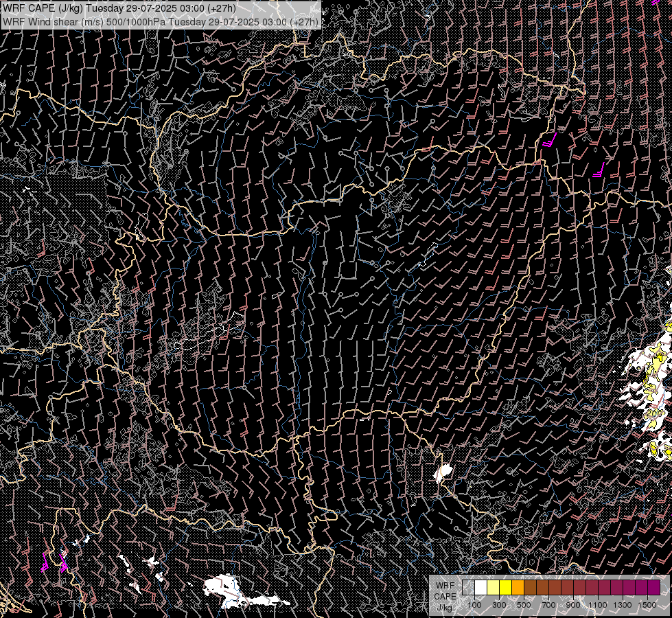672x618 pixels.
Task: Click the WRF Wind shear 500/1000hPa title line
Action: 161,22
